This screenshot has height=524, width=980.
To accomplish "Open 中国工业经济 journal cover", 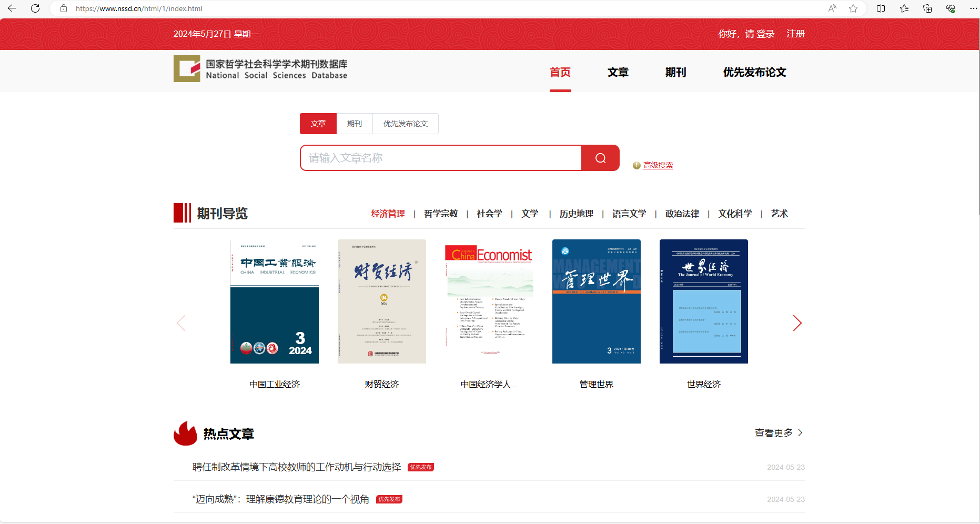I will click(x=275, y=301).
